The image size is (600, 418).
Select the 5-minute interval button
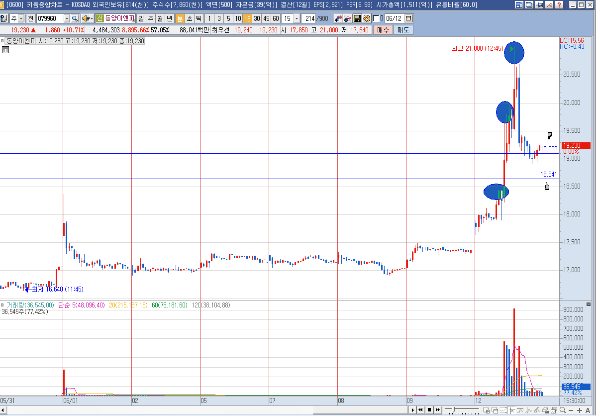[228, 18]
